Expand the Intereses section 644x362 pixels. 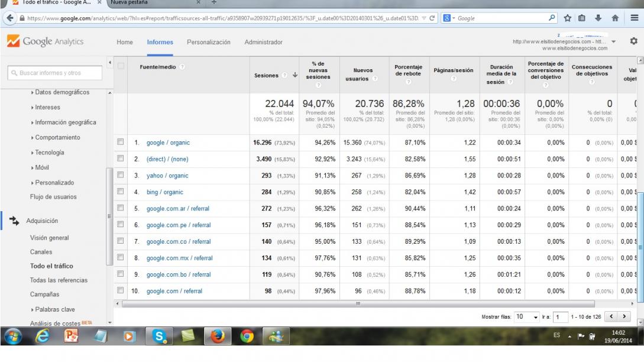46,107
